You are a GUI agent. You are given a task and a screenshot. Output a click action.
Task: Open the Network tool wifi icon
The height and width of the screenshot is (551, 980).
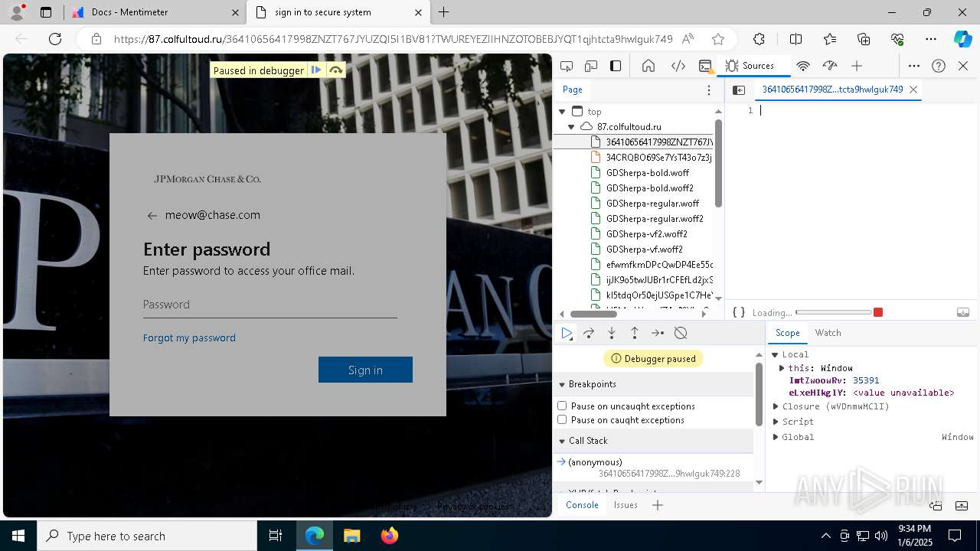point(803,66)
